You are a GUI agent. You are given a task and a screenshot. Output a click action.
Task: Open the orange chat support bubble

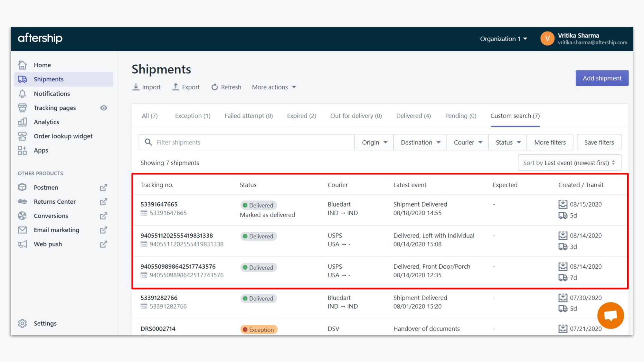610,315
